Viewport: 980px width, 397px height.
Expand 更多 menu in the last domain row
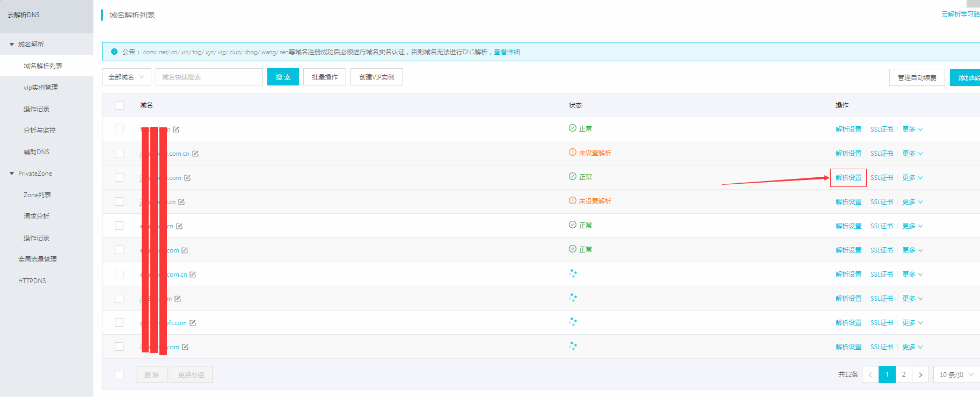click(912, 347)
